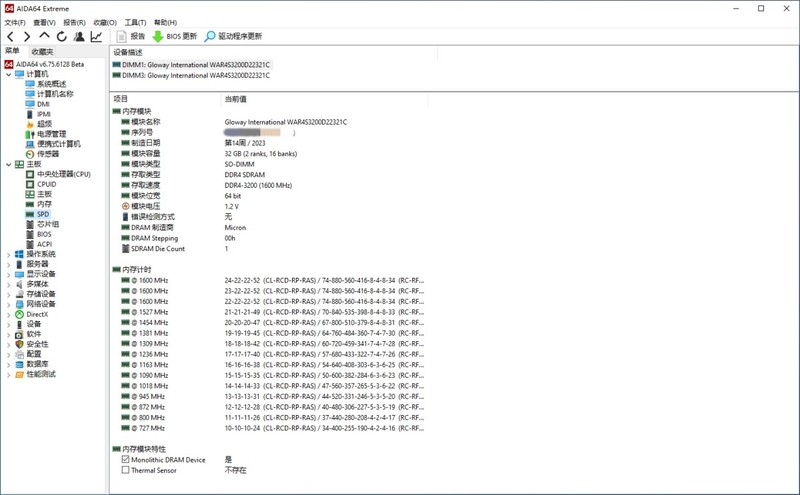Expand the 存储设备 tree node
Screen dimensions: 800x495
pos(8,294)
